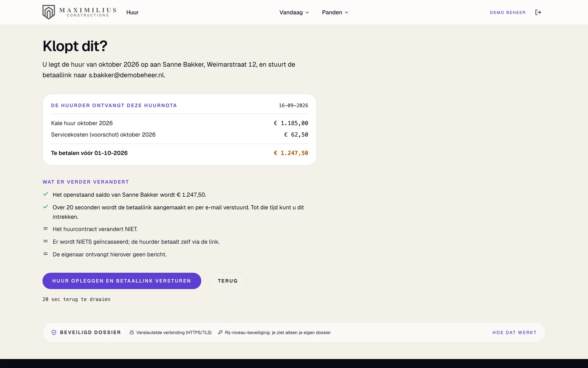Click the amount € 62,50
588x368 pixels.
click(x=296, y=134)
